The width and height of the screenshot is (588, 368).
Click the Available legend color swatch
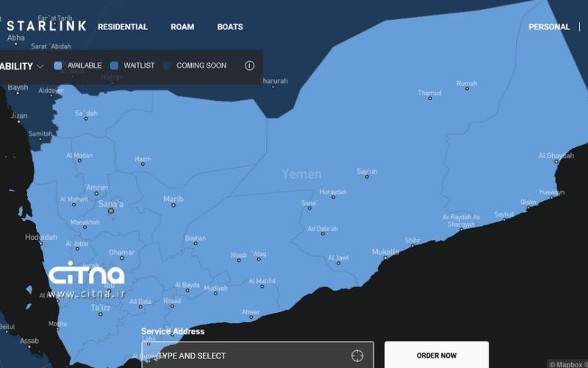pos(59,66)
